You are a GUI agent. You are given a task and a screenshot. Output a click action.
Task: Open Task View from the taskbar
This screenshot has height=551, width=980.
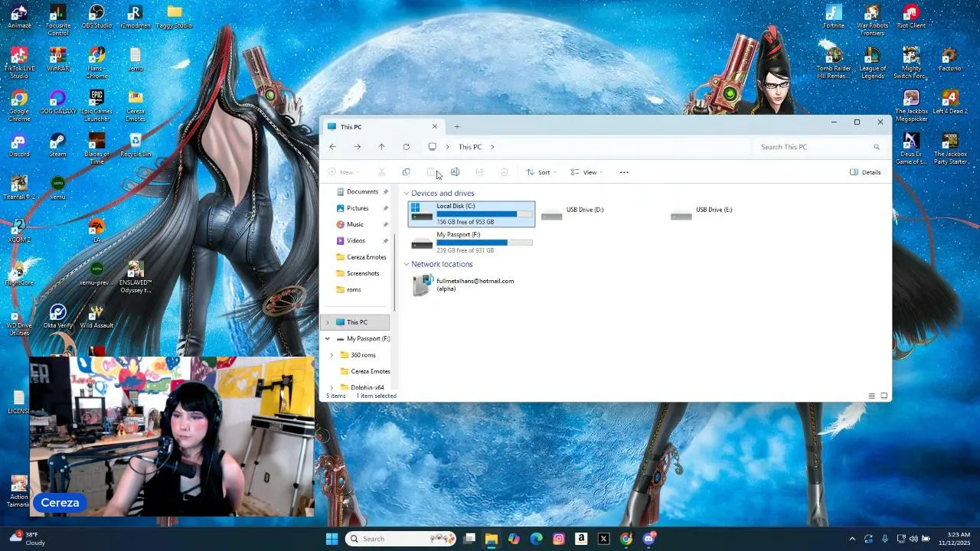point(469,539)
